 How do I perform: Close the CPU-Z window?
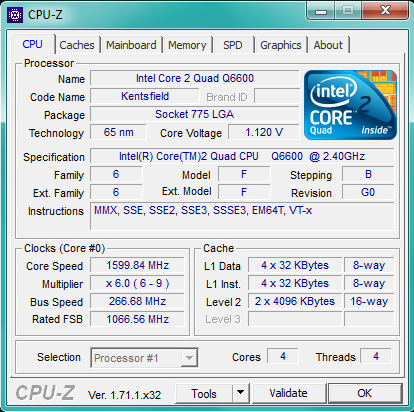click(385, 11)
